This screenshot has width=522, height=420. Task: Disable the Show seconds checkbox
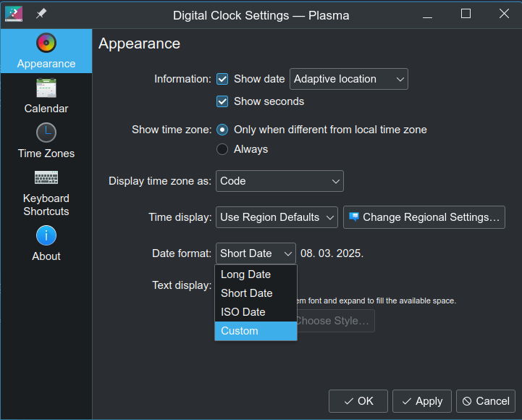pos(222,101)
